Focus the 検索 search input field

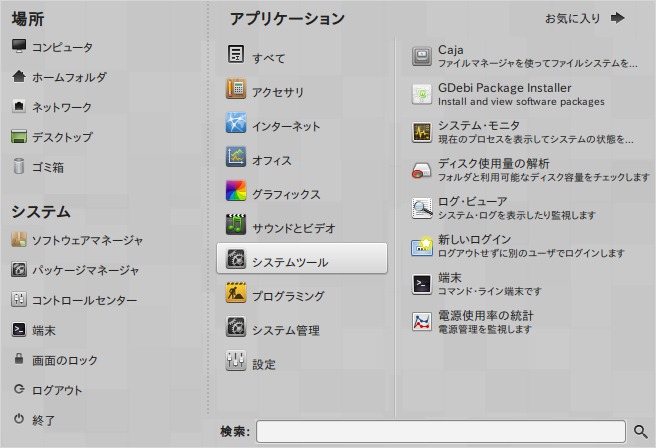pos(441,431)
